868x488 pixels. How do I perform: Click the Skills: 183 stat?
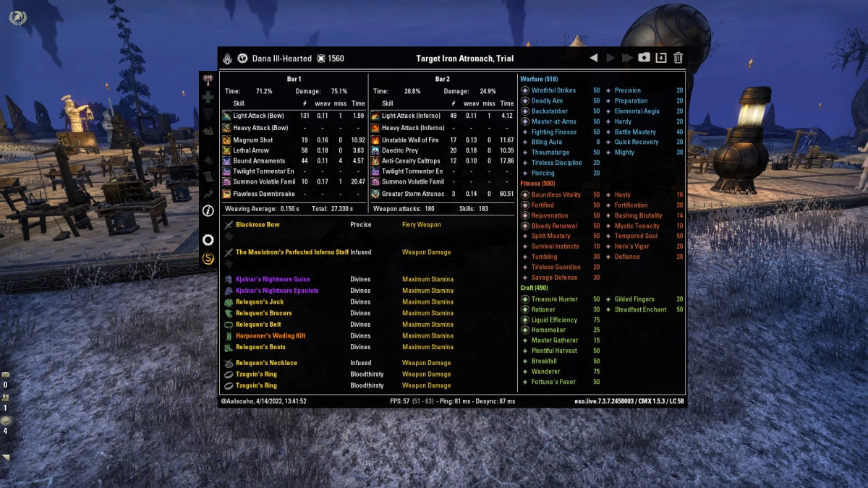[474, 208]
